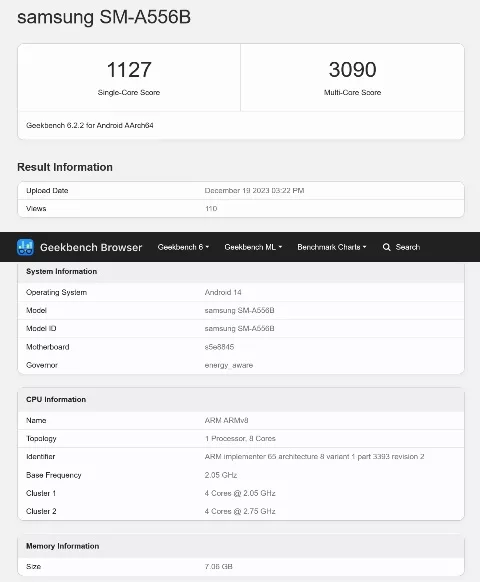Click the motherboard value s5e8845
This screenshot has height=582, width=480.
[x=219, y=347]
